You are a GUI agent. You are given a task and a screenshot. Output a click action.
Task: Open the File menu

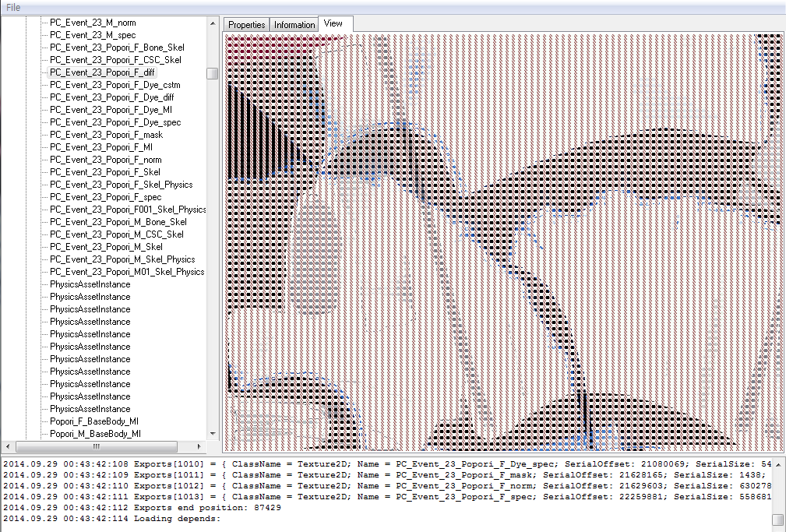(13, 7)
